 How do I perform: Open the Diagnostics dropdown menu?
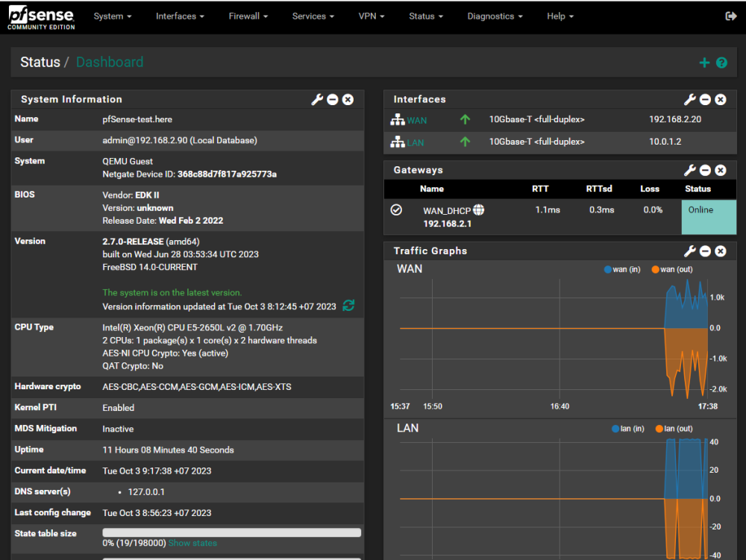coord(495,16)
